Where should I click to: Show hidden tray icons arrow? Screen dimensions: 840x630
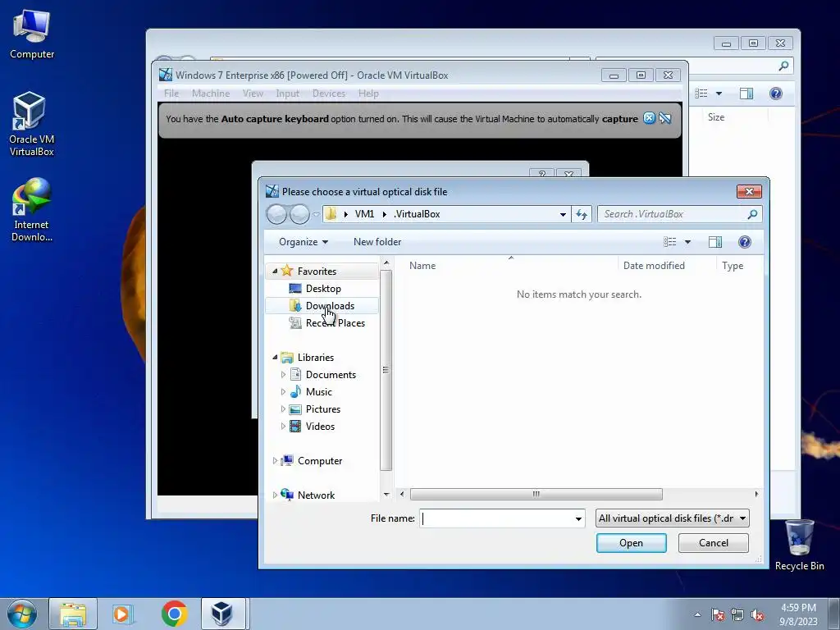pyautogui.click(x=697, y=615)
